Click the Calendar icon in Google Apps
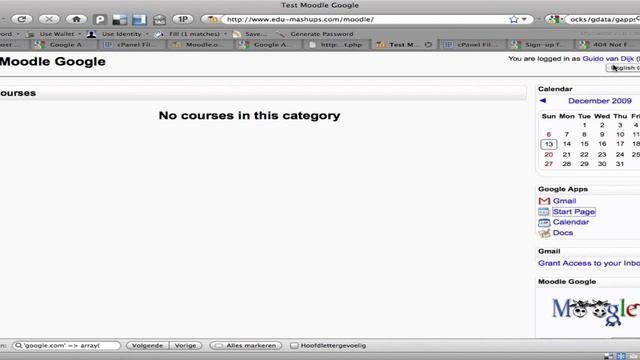Image resolution: width=640 pixels, height=360 pixels. (x=544, y=222)
